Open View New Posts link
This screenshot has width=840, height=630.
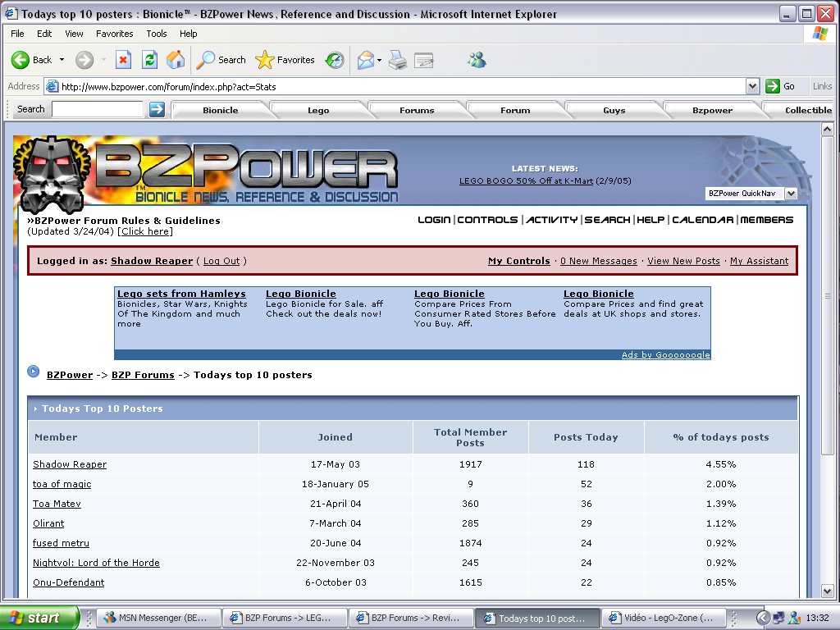click(683, 261)
